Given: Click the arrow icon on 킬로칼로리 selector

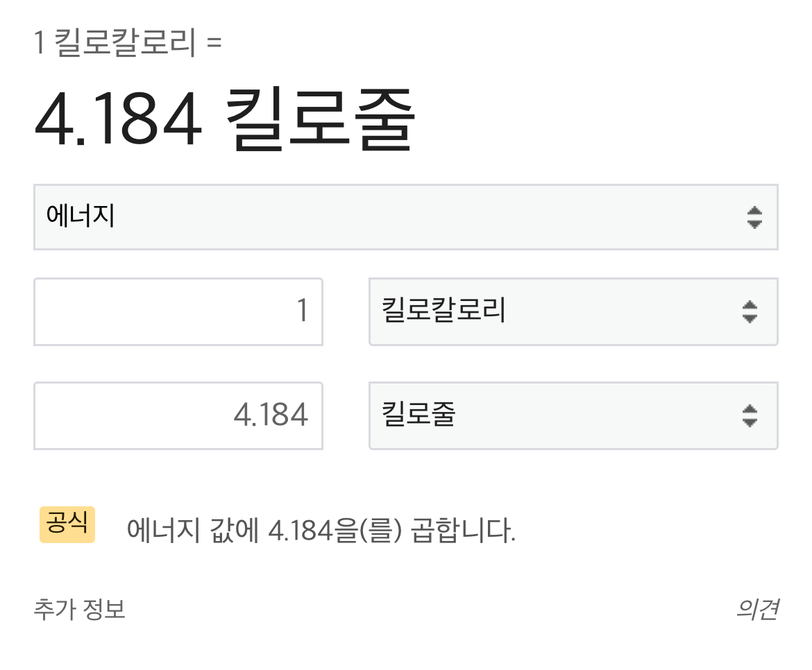Looking at the screenshot, I should [x=750, y=312].
